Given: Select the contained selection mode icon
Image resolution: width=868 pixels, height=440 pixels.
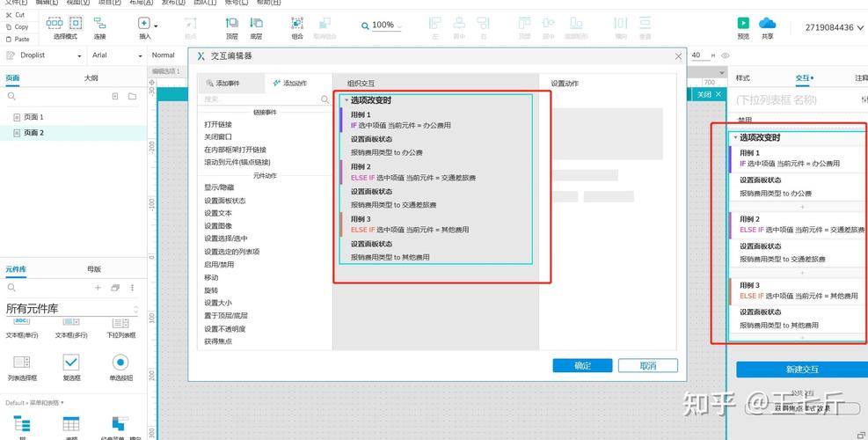Looking at the screenshot, I should coord(76,23).
